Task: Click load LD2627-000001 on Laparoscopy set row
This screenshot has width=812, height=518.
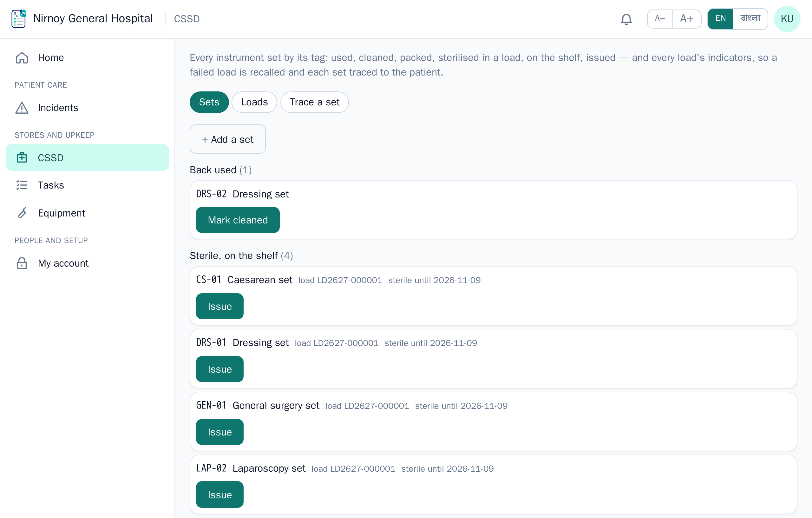Action: tap(353, 469)
